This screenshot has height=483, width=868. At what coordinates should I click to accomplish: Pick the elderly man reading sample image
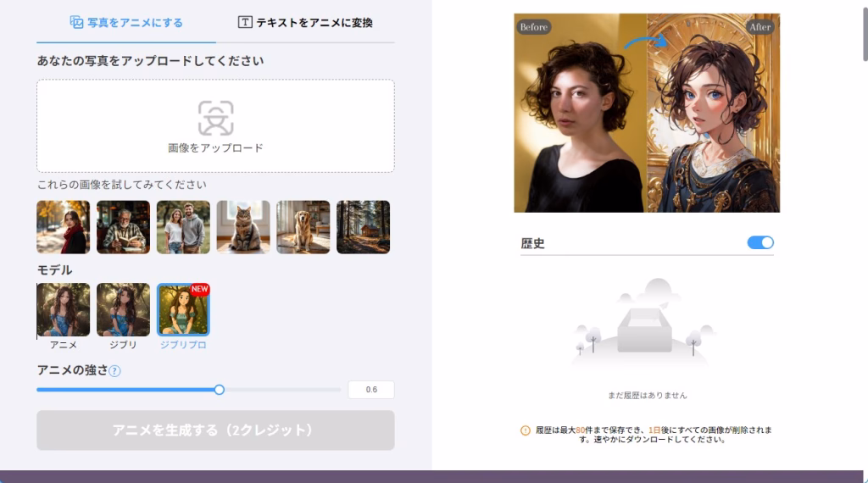pos(123,227)
